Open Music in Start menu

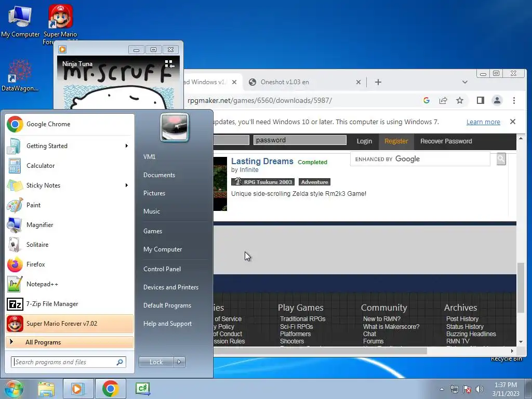click(152, 211)
